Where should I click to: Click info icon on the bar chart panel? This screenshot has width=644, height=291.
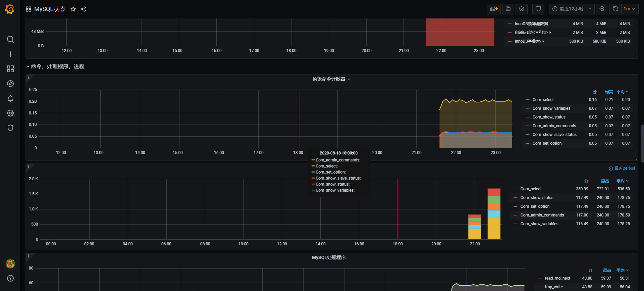(29, 167)
